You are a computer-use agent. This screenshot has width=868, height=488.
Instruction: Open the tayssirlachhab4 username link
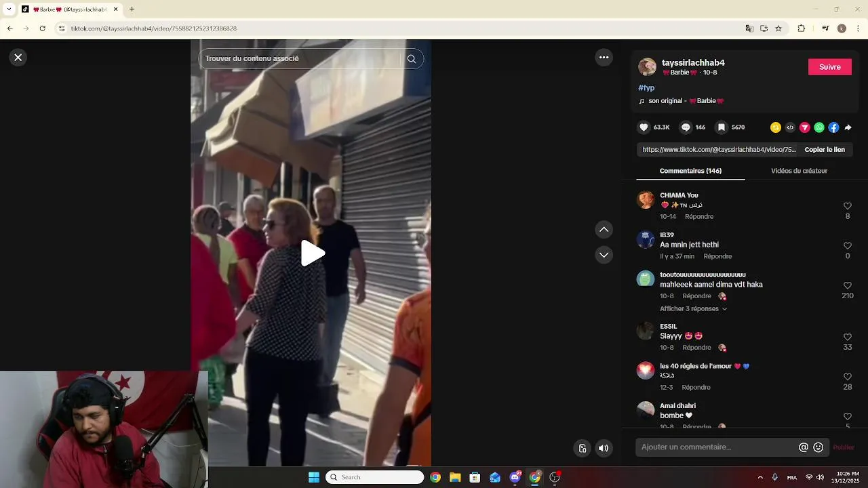pos(693,63)
